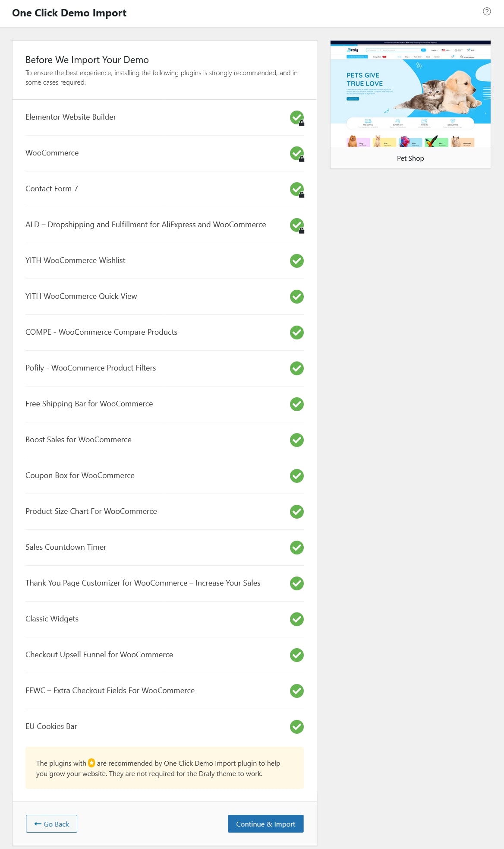Viewport: 504px width, 849px height.
Task: Click the lock icon on Elementor row
Action: [x=302, y=123]
